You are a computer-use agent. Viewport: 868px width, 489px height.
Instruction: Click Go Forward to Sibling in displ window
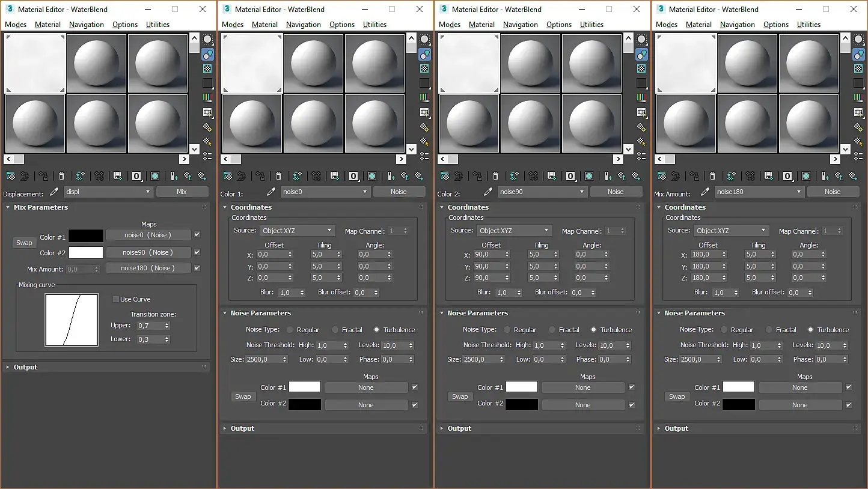coord(202,176)
